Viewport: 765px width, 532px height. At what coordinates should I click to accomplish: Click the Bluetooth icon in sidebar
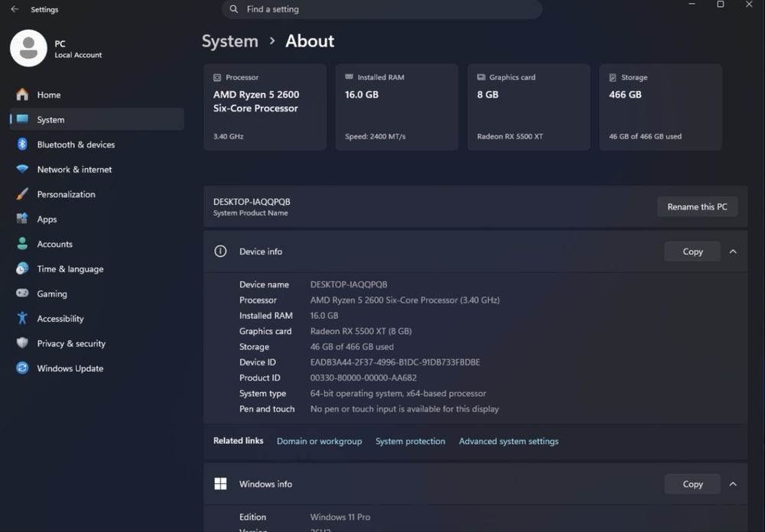(x=22, y=144)
